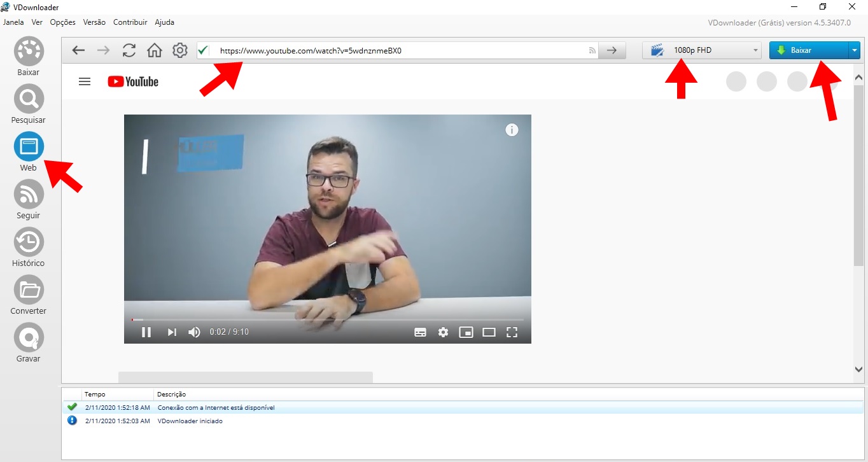Open the Seguir feeds section
This screenshot has height=462, width=868.
pyautogui.click(x=29, y=200)
